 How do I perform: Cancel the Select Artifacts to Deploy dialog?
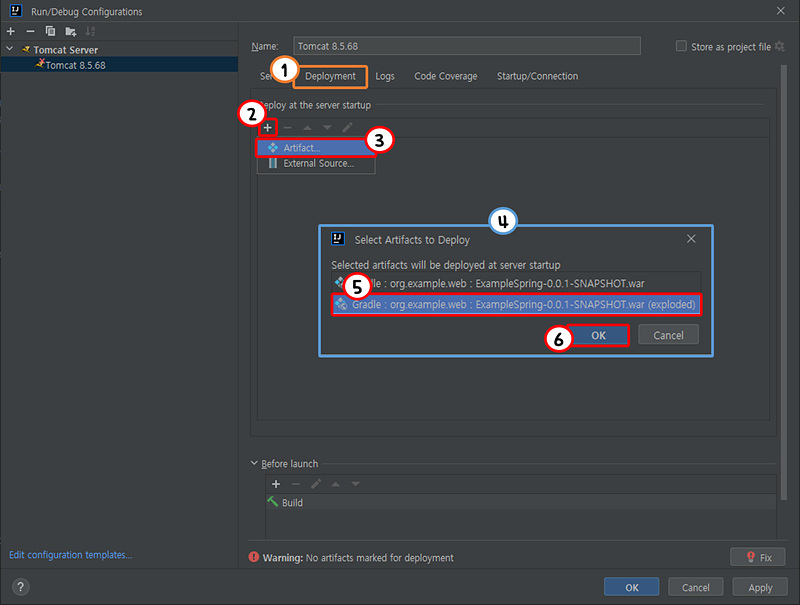click(668, 335)
